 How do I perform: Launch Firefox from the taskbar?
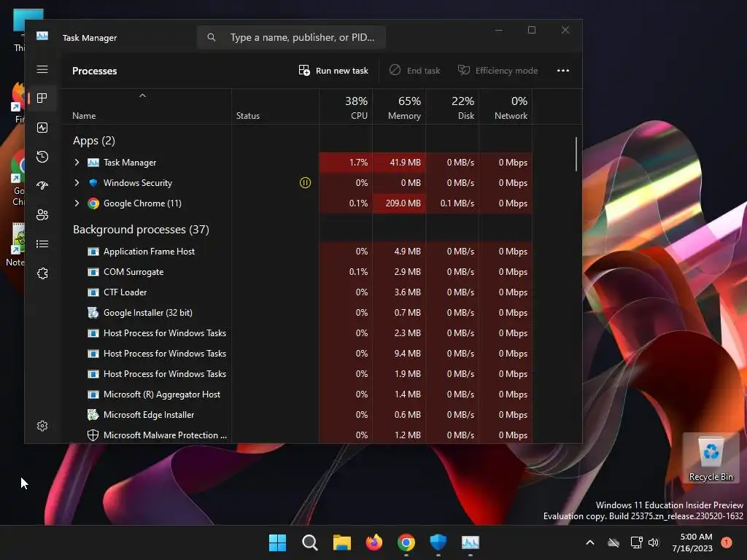[x=374, y=542]
